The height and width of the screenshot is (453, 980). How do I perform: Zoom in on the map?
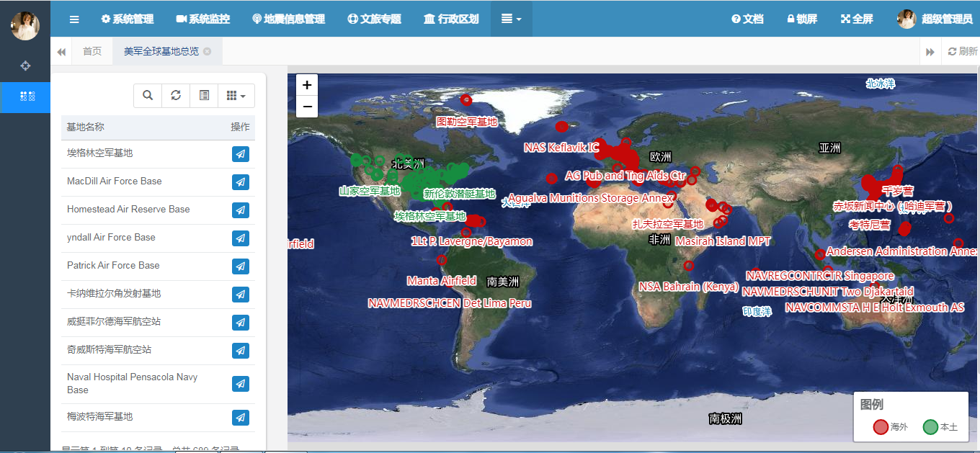click(307, 85)
